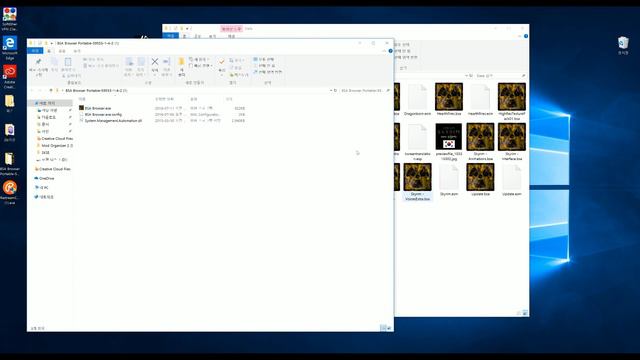Open Microsoft Edge desktop shortcut

[10, 48]
